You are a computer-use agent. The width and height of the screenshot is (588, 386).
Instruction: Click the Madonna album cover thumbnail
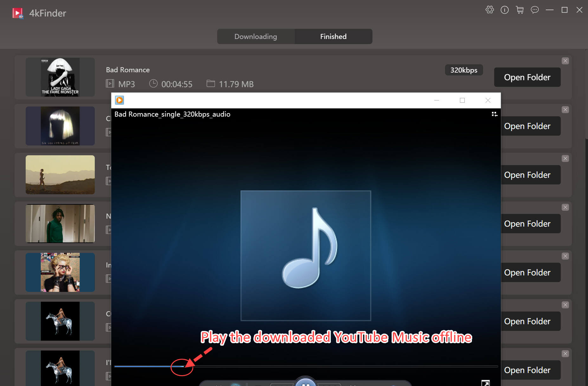coord(60,272)
